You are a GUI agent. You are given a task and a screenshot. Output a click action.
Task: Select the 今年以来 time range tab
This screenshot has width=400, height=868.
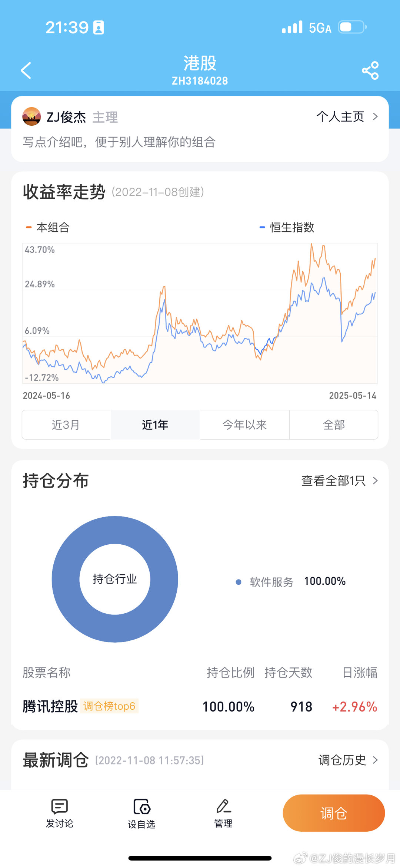[244, 425]
